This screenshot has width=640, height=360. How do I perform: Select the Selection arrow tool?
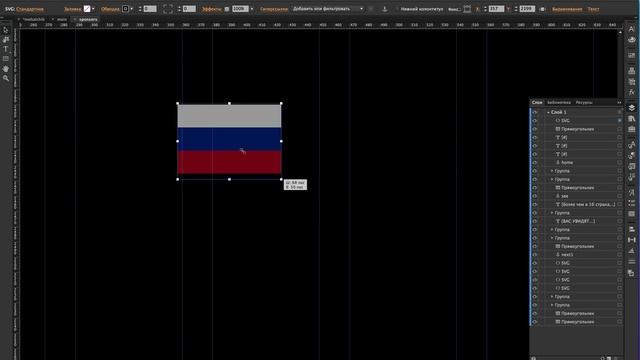pos(6,30)
